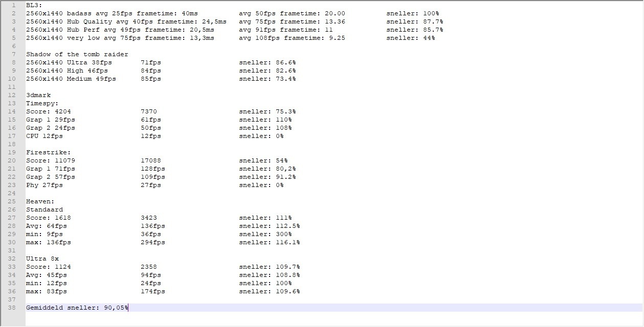Click 'sneller: 73.4%' on Medium row
644x327 pixels.
tap(268, 79)
